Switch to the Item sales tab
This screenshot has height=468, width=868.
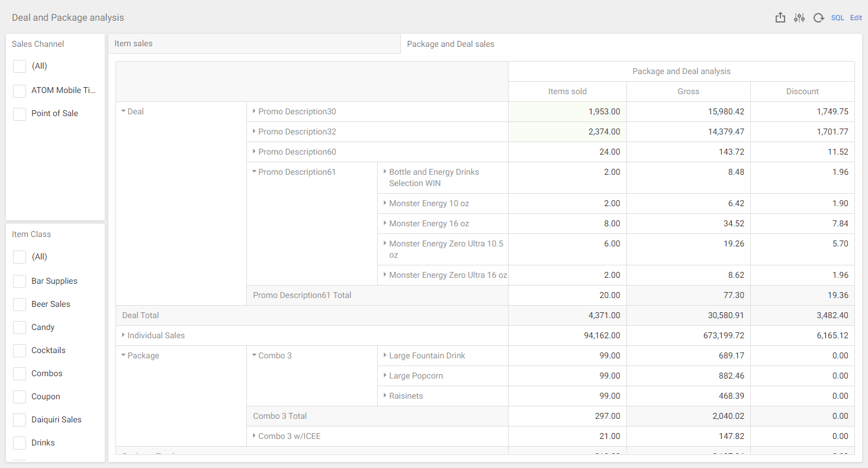tap(133, 43)
